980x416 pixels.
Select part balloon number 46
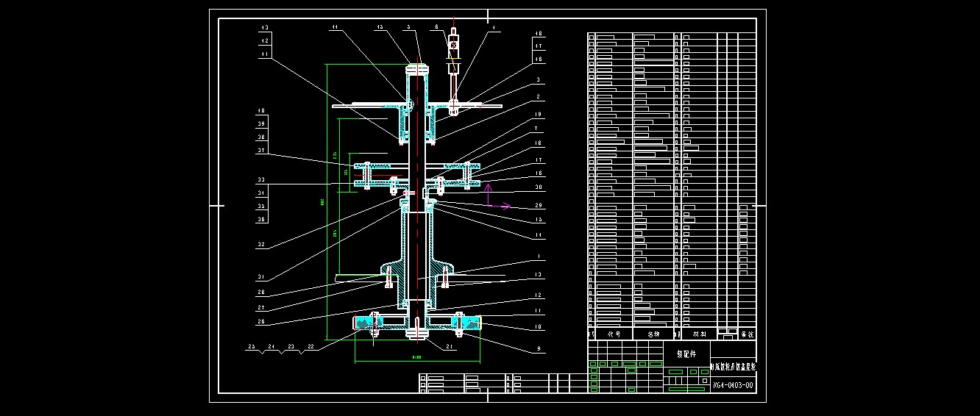pyautogui.click(x=538, y=58)
